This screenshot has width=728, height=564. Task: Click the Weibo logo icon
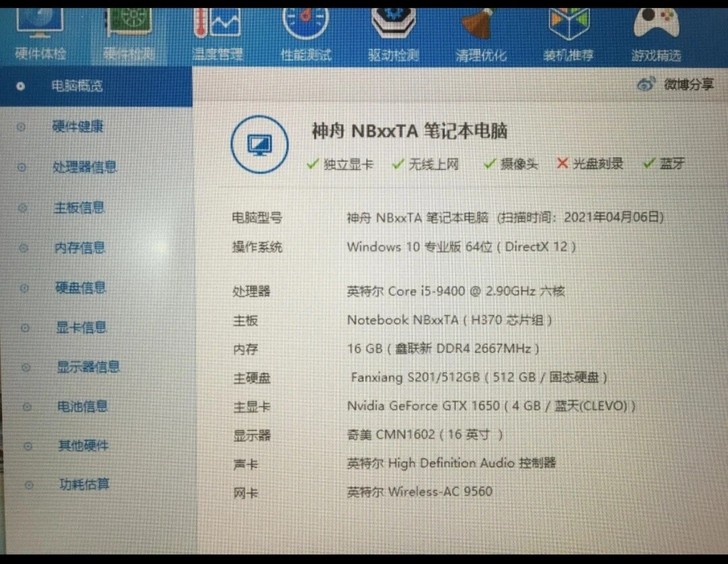pyautogui.click(x=646, y=84)
